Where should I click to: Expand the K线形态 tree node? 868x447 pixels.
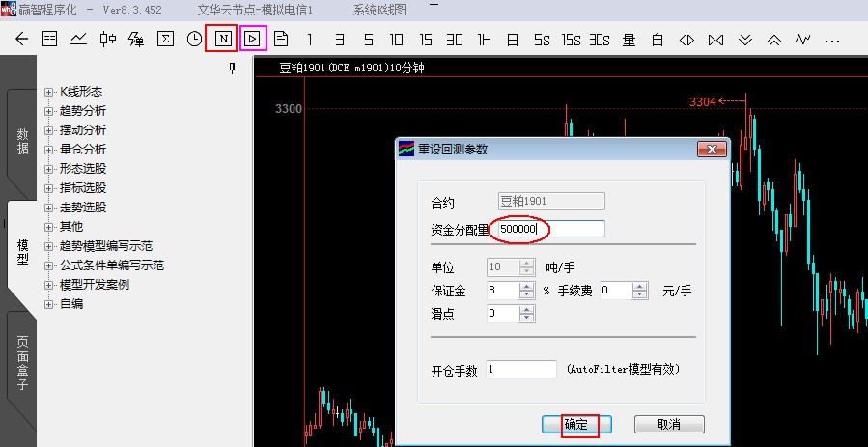pos(49,92)
